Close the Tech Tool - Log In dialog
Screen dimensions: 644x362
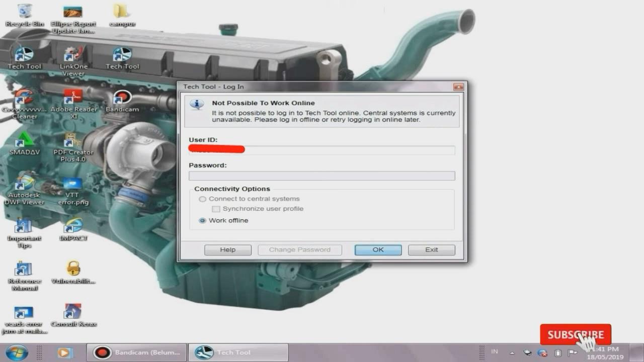coord(458,87)
